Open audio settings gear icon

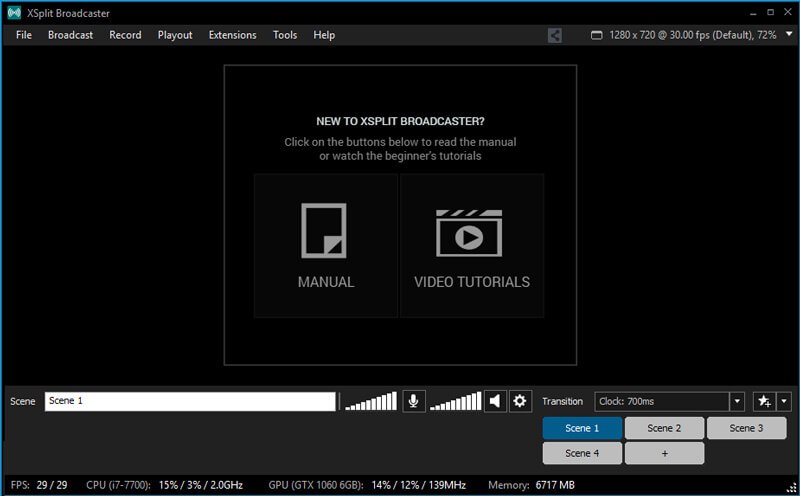click(520, 401)
